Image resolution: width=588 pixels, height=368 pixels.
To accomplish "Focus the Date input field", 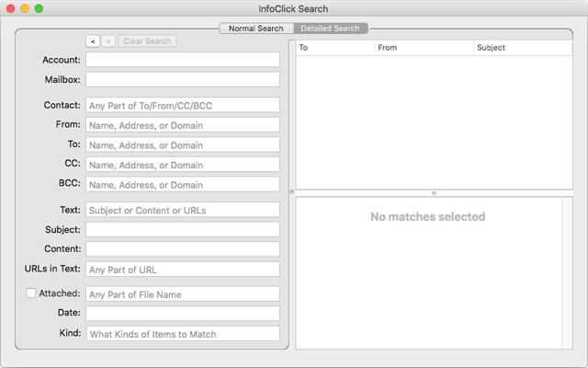I will click(183, 314).
